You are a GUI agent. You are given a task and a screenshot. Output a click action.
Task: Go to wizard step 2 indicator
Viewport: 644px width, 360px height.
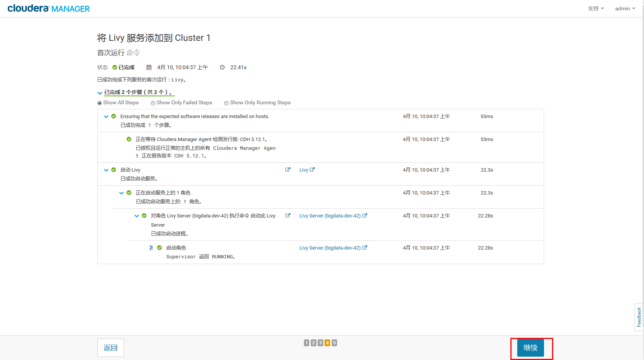point(313,343)
